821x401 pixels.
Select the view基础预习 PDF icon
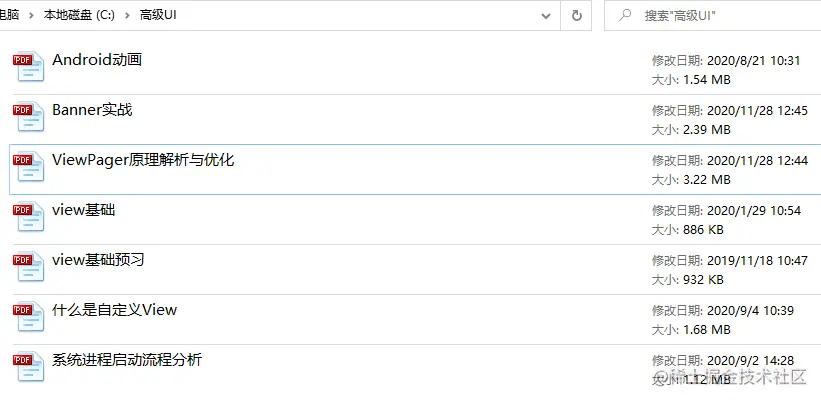(29, 267)
